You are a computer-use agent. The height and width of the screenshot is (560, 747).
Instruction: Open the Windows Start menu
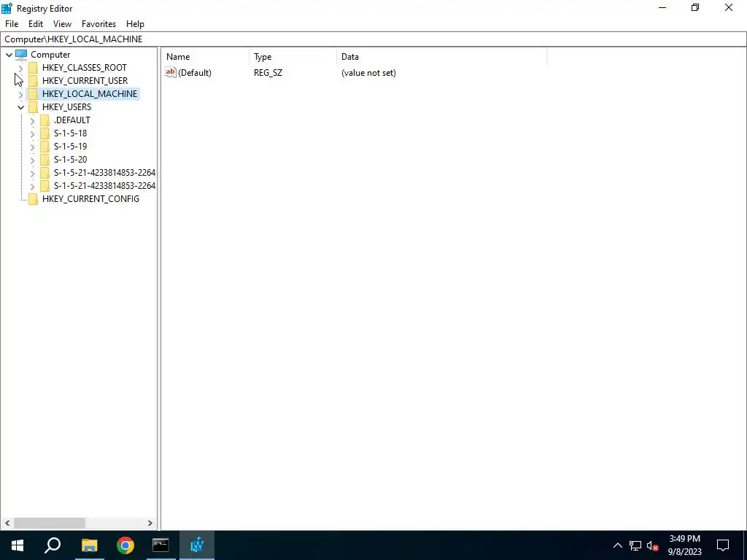[x=18, y=545]
